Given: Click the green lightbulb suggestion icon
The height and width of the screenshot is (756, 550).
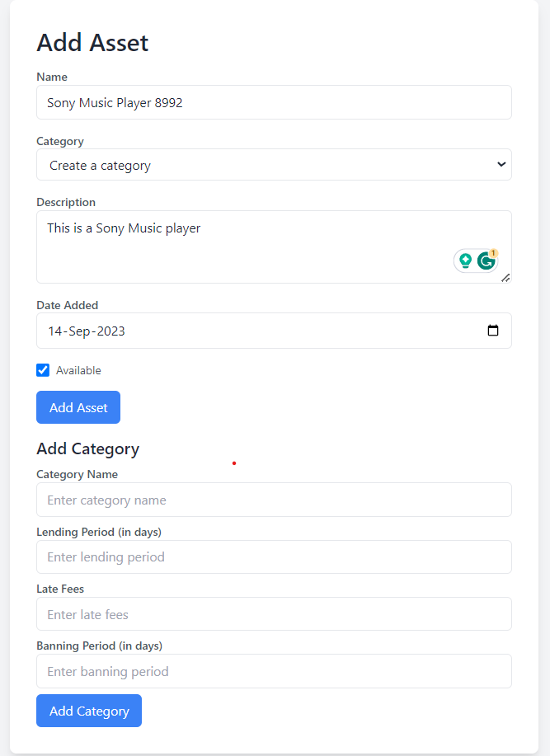Looking at the screenshot, I should (x=465, y=261).
